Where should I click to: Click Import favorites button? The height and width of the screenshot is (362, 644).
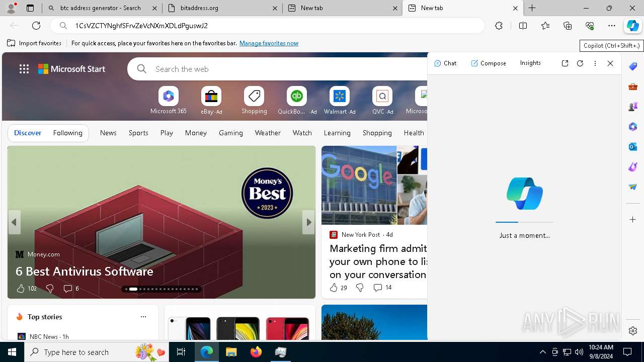34,43
